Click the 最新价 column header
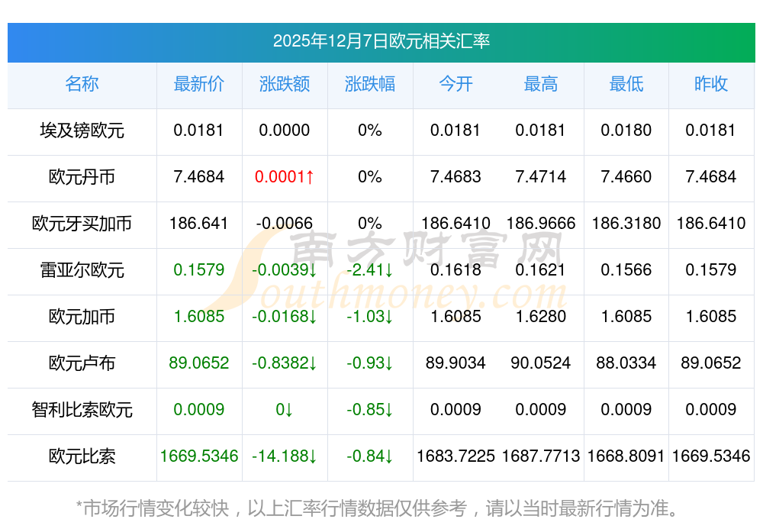This screenshot has height=532, width=763. point(198,84)
